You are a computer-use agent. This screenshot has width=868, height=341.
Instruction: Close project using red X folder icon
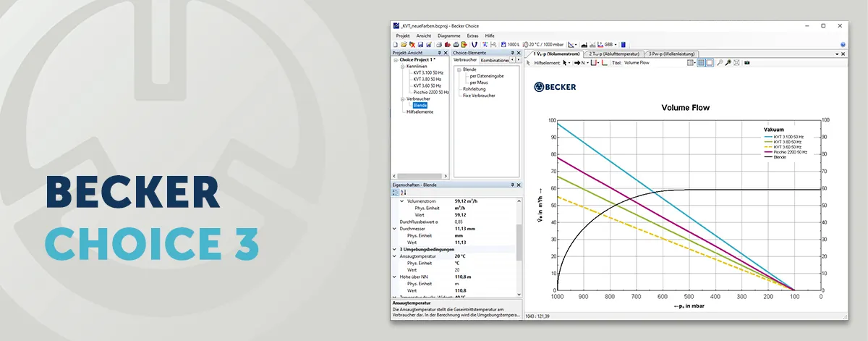[412, 45]
